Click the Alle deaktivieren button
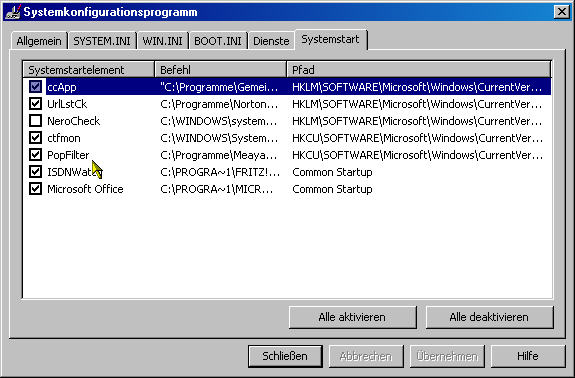This screenshot has width=575, height=378. (x=489, y=317)
